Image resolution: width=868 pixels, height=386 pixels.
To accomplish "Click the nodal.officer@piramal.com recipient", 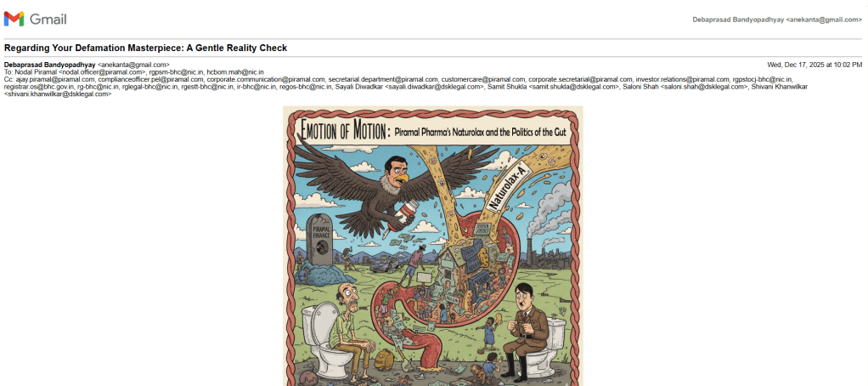I will click(102, 72).
